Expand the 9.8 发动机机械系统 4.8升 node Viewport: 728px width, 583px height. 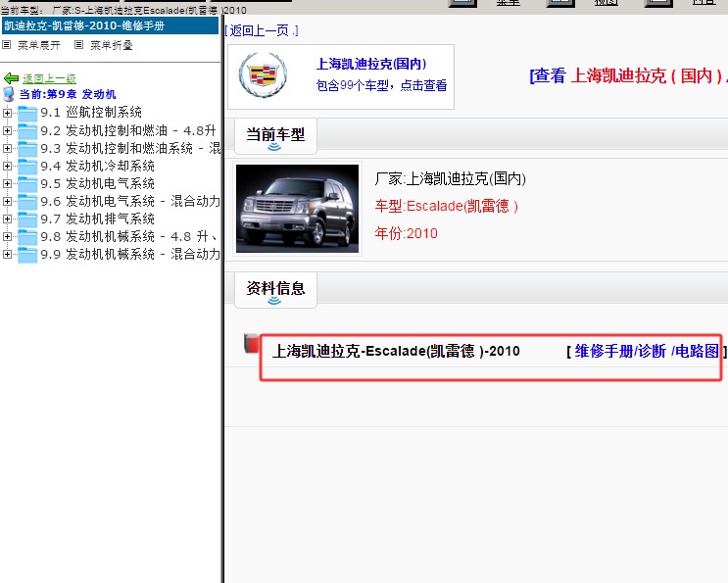click(x=7, y=236)
